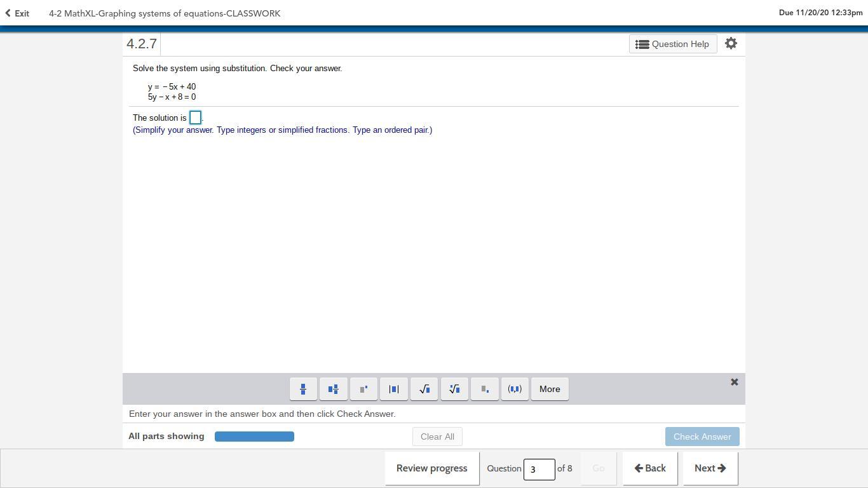Image resolution: width=868 pixels, height=488 pixels.
Task: Click equation 5y − x + 8 = 0
Action: [172, 97]
